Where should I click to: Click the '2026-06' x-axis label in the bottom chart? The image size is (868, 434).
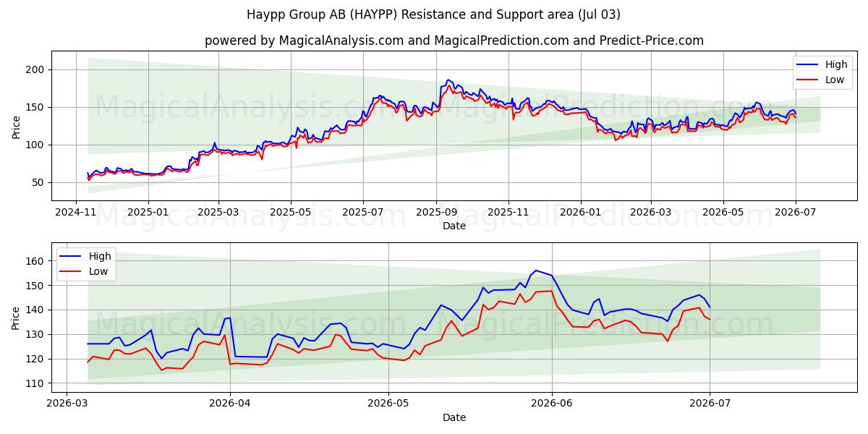tap(552, 404)
